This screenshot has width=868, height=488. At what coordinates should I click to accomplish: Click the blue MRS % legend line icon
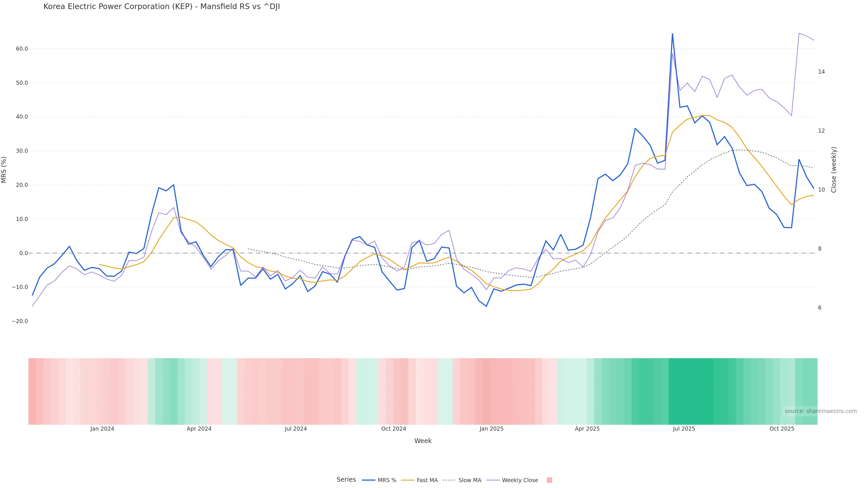pos(369,480)
